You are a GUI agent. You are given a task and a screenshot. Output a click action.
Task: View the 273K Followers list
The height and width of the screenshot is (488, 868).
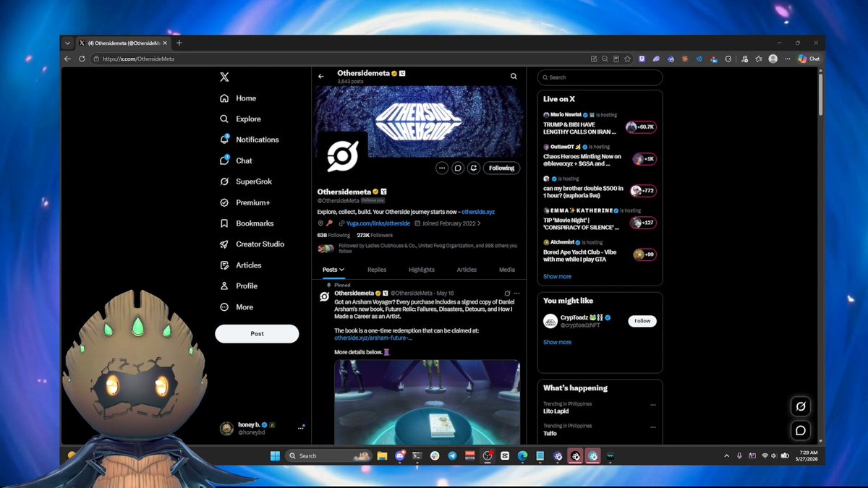coord(375,235)
